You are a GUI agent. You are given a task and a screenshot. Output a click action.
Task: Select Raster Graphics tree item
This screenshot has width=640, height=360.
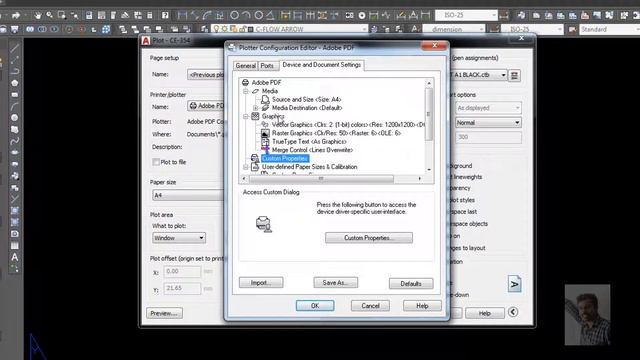pyautogui.click(x=336, y=133)
